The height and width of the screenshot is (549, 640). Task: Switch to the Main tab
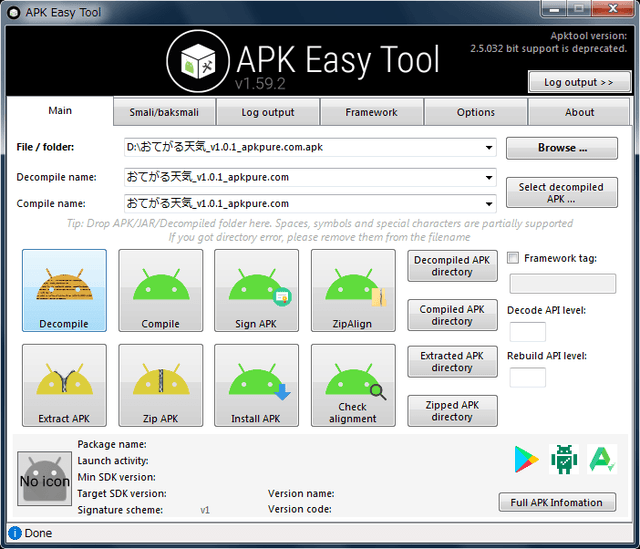point(60,111)
